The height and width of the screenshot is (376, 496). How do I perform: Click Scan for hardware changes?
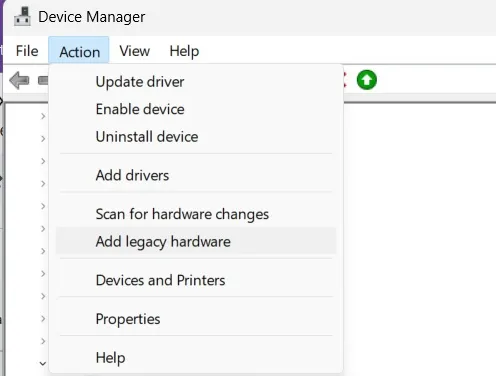pos(196,214)
